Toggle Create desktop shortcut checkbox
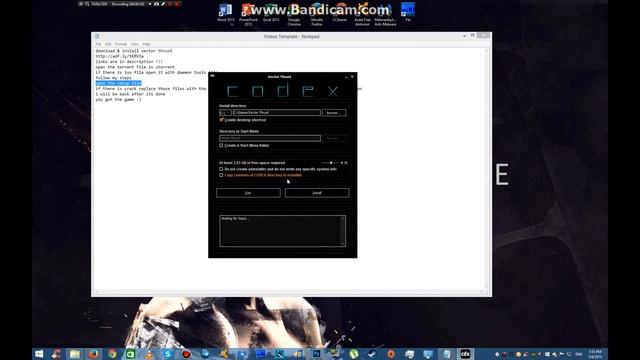 221,120
